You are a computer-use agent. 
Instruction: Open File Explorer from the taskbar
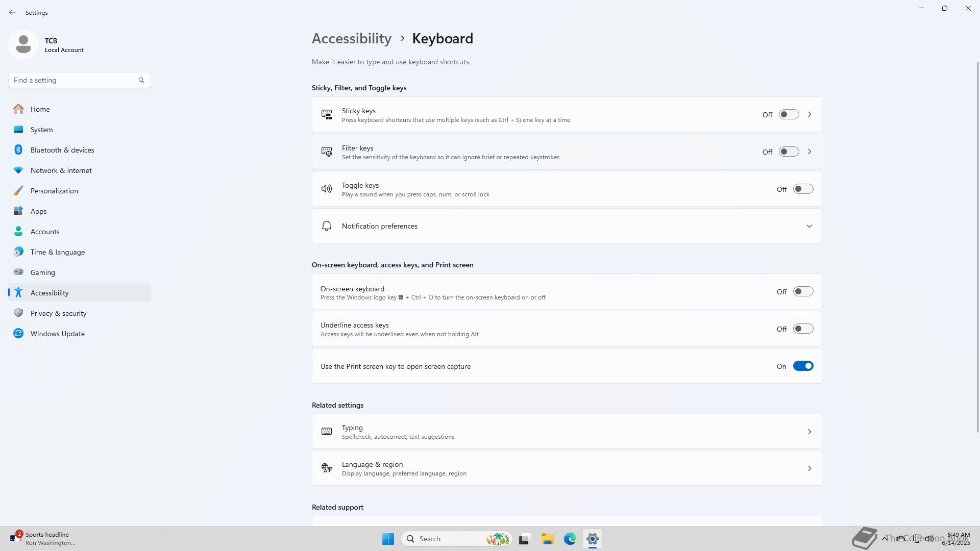click(547, 539)
